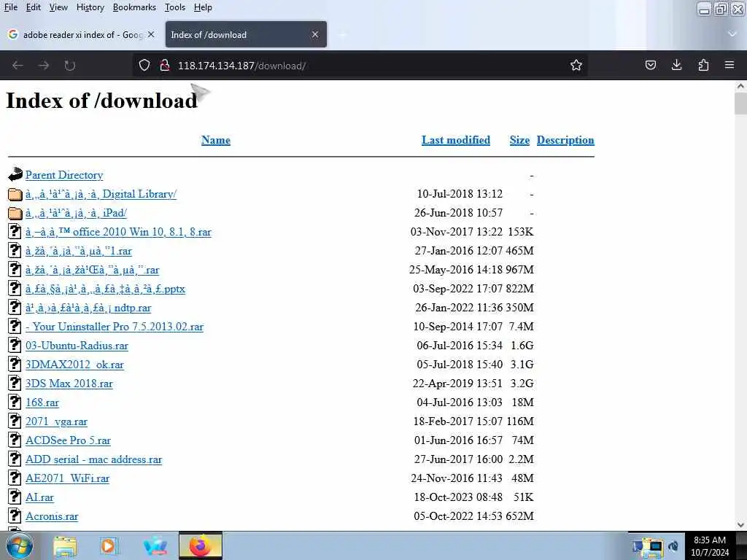This screenshot has width=747, height=560.
Task: Click file icon beside ACDSee Pro 5.rar
Action: [15, 440]
